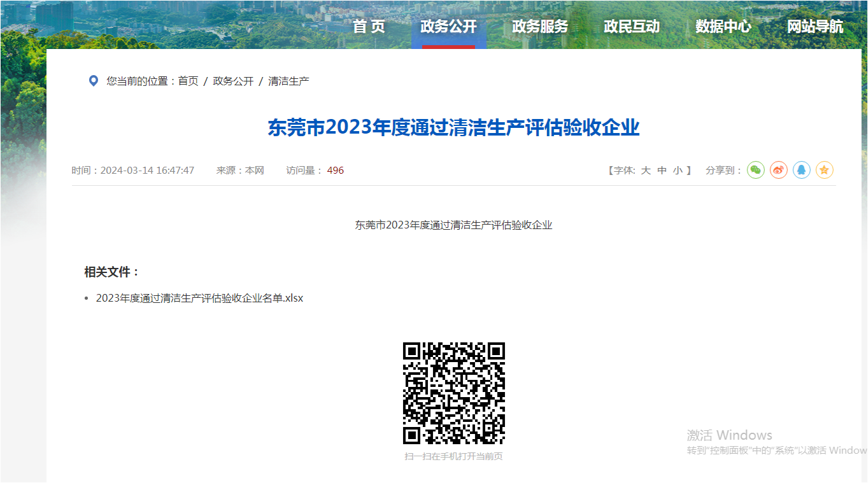Click the timestamp 2024-03-14 16:47:47
This screenshot has height=483, width=868.
pos(147,171)
